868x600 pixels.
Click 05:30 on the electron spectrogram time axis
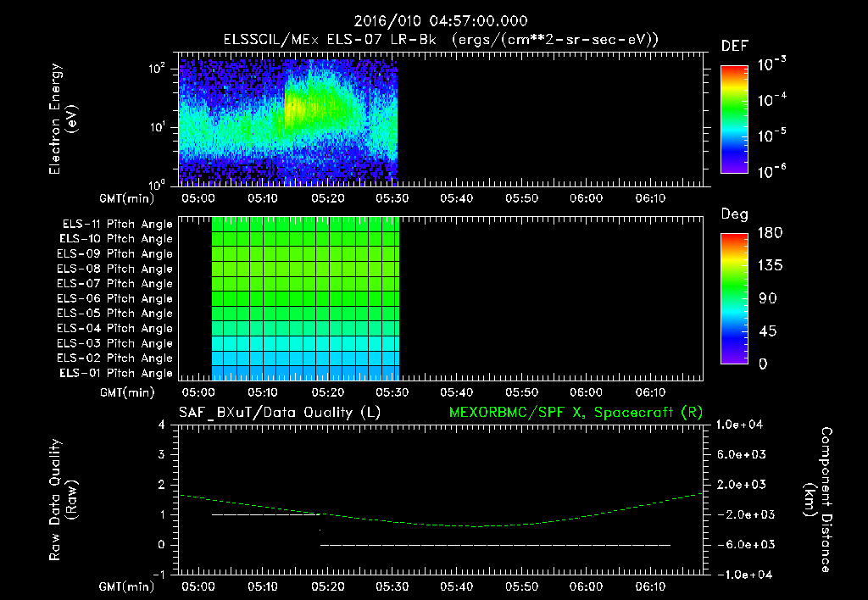(392, 198)
